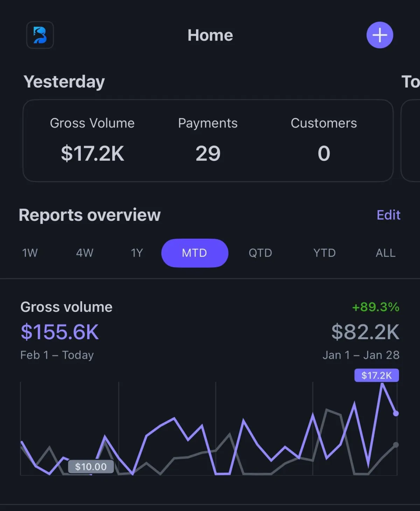Tap the $10.00 chart tooltip label
Viewport: 420px width, 511px height.
click(91, 467)
